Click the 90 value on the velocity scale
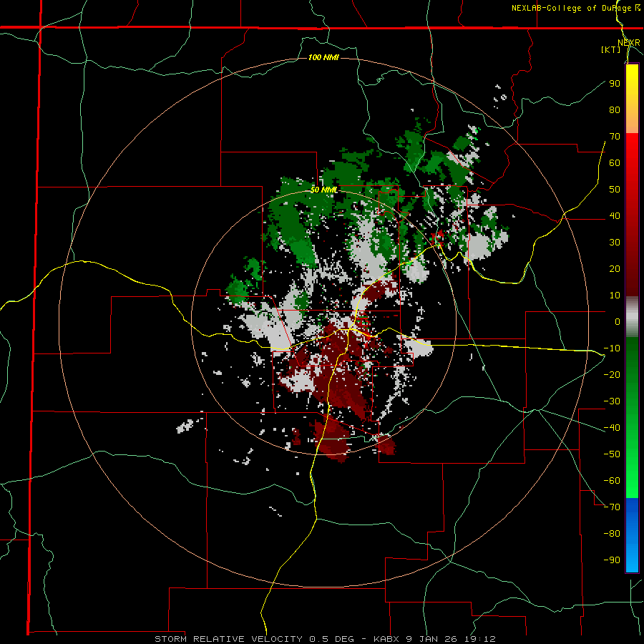This screenshot has height=644, width=644. [615, 84]
